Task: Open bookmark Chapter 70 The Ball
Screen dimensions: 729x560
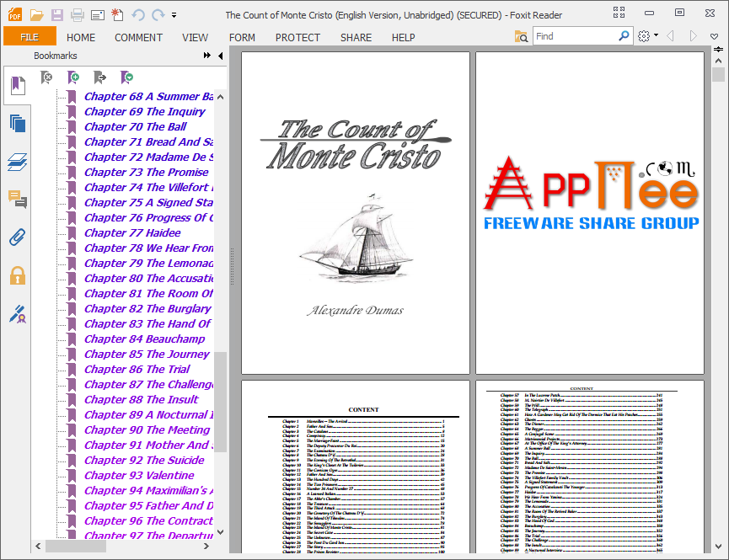Action: tap(136, 126)
